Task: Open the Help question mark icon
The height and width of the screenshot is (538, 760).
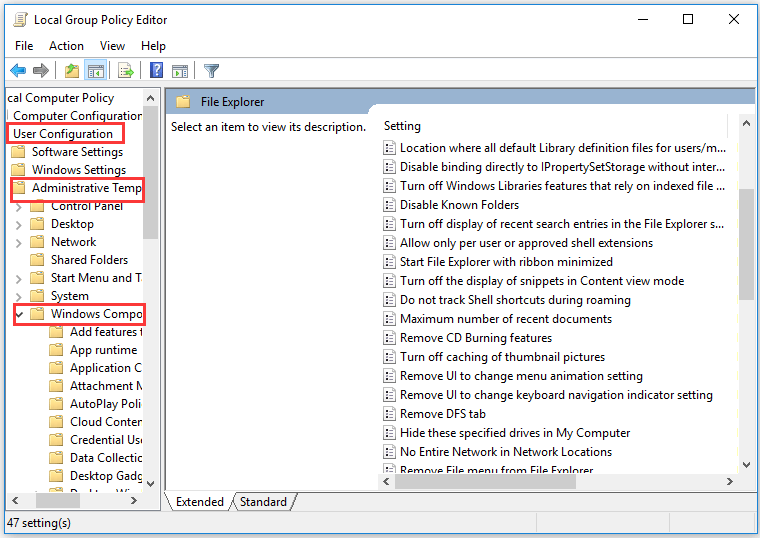Action: (x=156, y=71)
